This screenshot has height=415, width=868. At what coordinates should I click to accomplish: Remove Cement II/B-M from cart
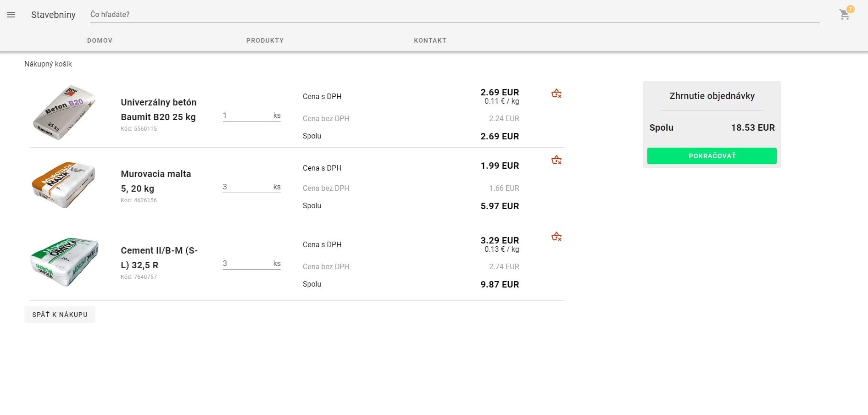click(556, 237)
